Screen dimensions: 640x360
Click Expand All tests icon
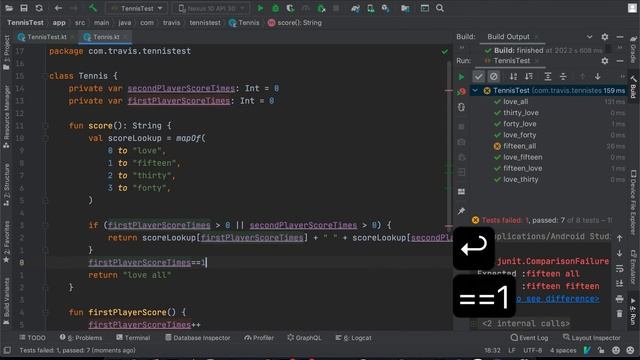pyautogui.click(x=548, y=76)
